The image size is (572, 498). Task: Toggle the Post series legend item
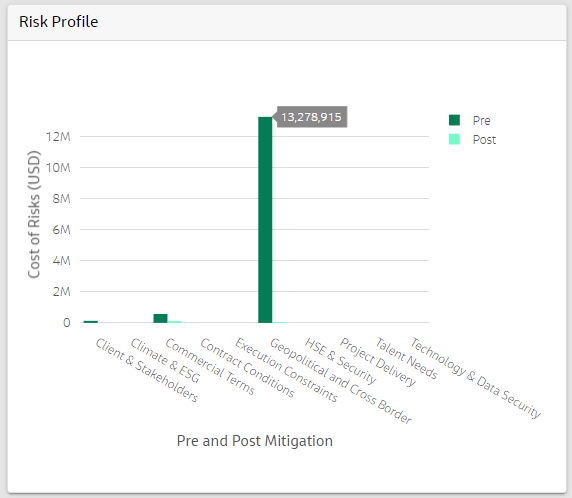pyautogui.click(x=472, y=139)
